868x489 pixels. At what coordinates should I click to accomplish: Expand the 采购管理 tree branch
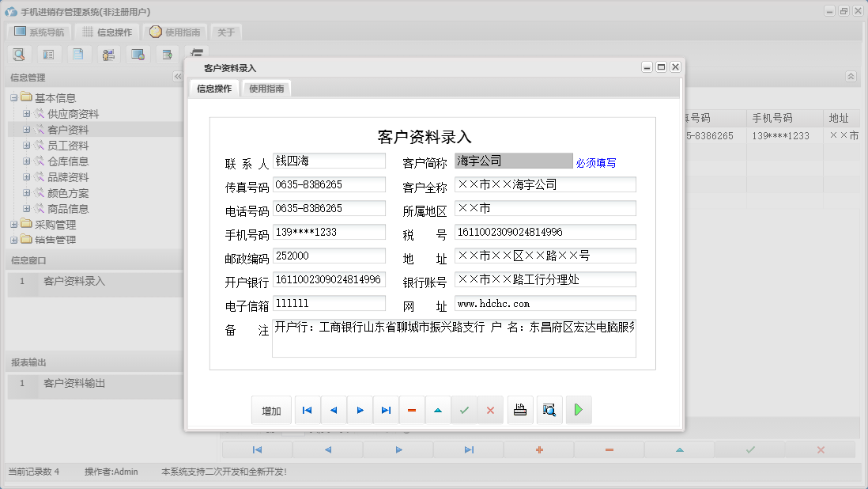point(13,224)
